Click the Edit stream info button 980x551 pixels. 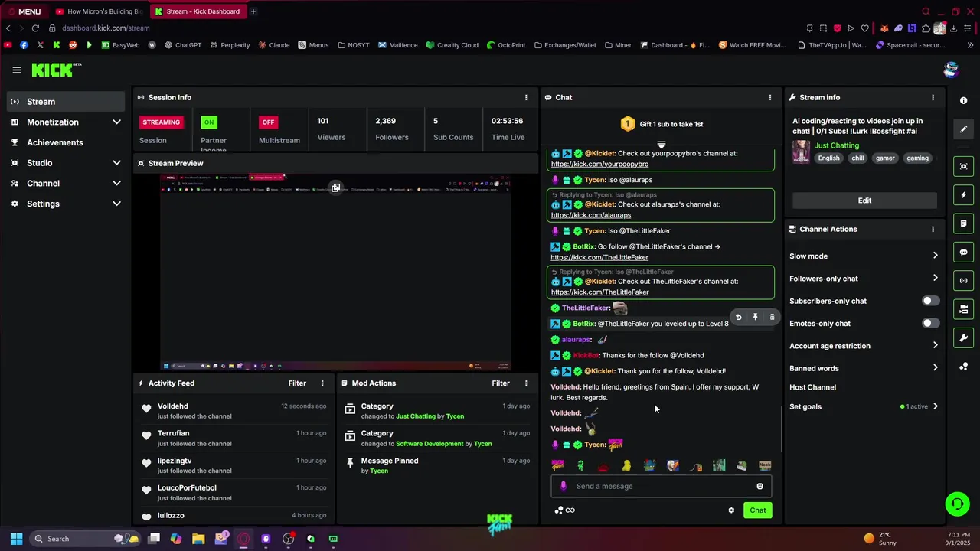click(x=864, y=201)
